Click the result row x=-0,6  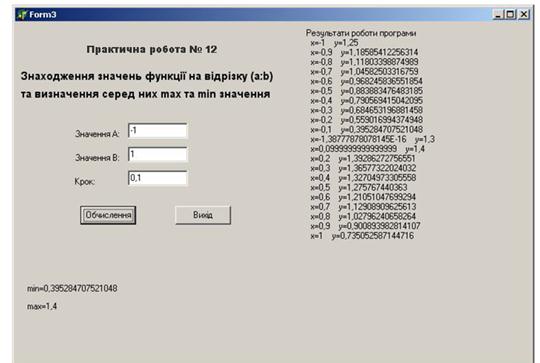[x=366, y=81]
